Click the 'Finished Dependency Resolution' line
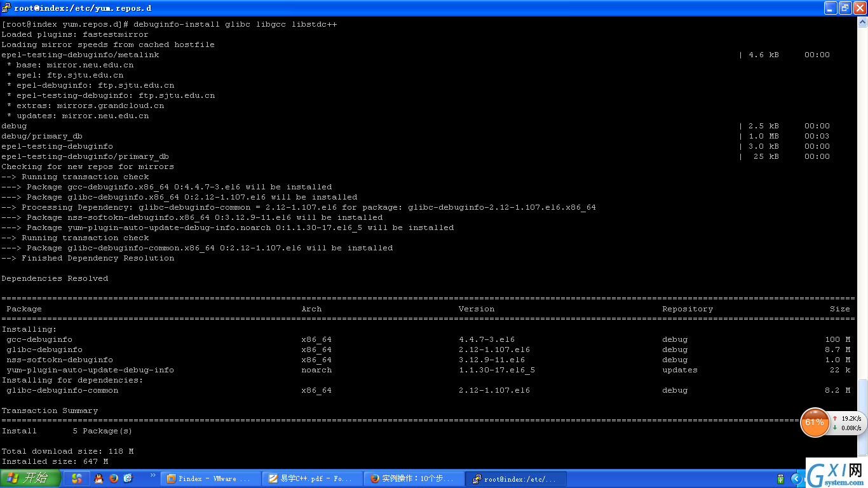The height and width of the screenshot is (488, 868). [x=88, y=258]
